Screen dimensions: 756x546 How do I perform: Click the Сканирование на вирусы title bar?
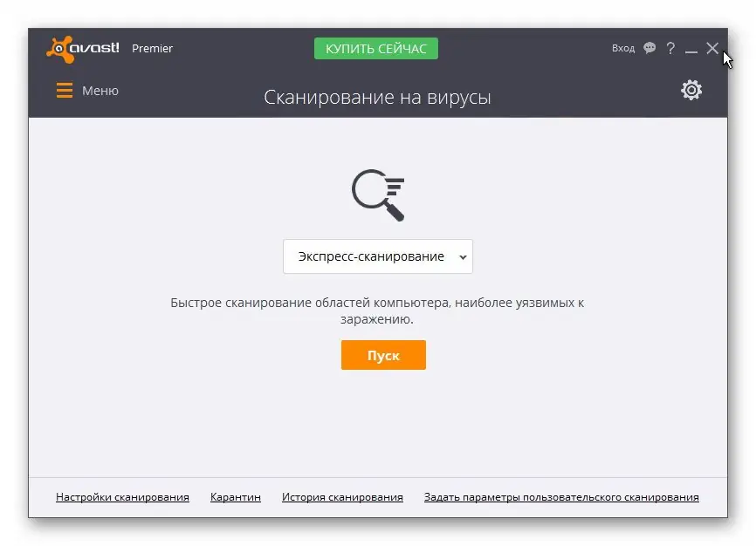tap(377, 97)
